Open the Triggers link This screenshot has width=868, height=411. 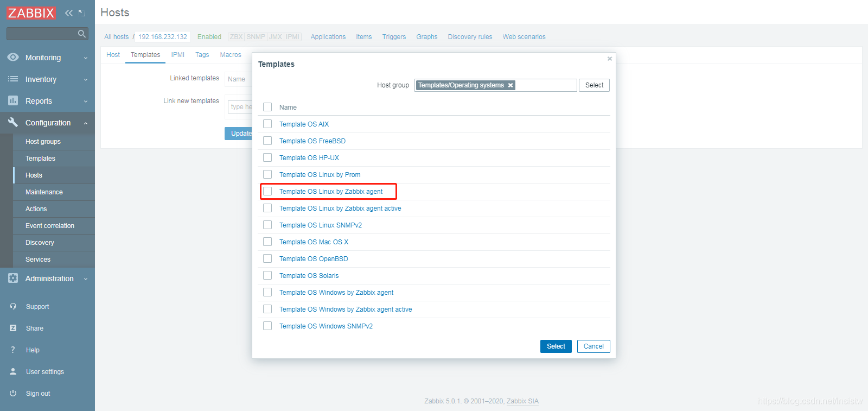(394, 37)
